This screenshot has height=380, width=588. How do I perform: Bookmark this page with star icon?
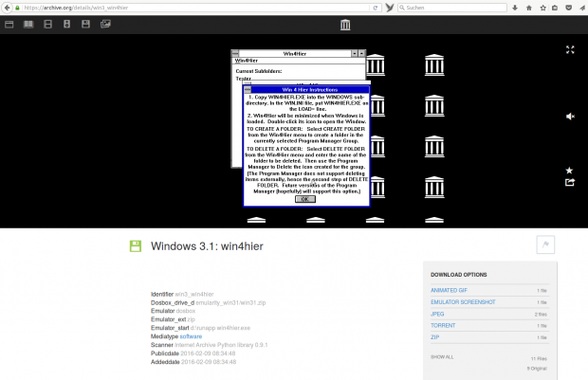[542, 8]
